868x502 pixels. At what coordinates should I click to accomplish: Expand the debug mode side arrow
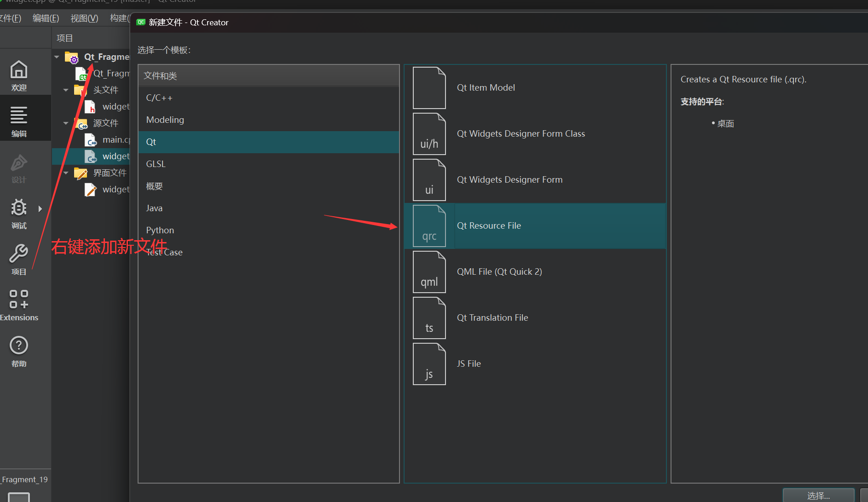point(40,209)
